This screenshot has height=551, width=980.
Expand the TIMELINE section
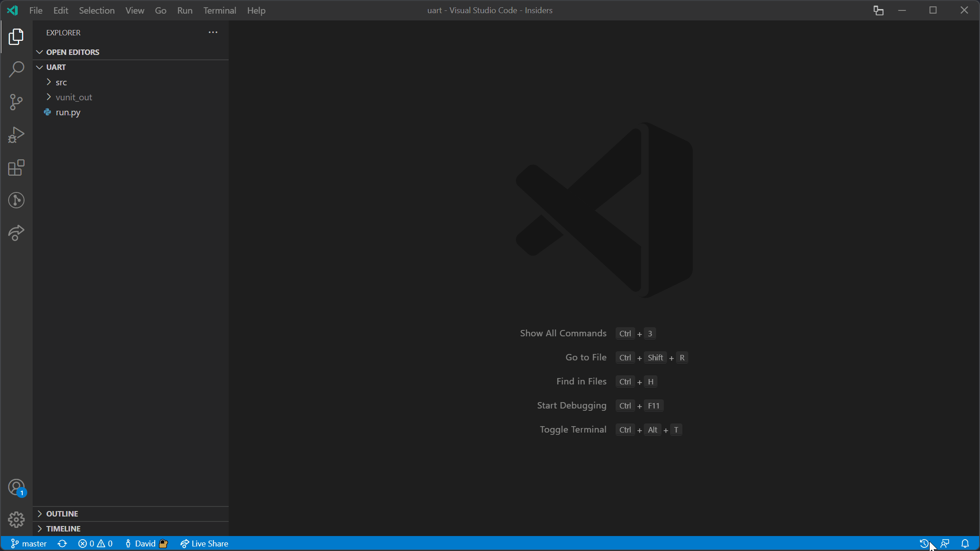tap(131, 529)
